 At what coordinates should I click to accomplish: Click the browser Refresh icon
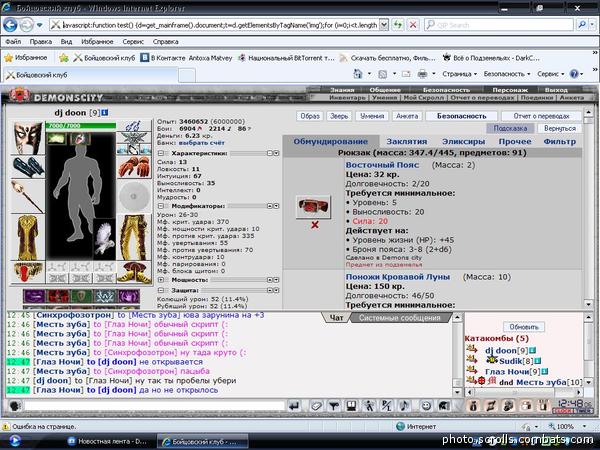[x=398, y=25]
